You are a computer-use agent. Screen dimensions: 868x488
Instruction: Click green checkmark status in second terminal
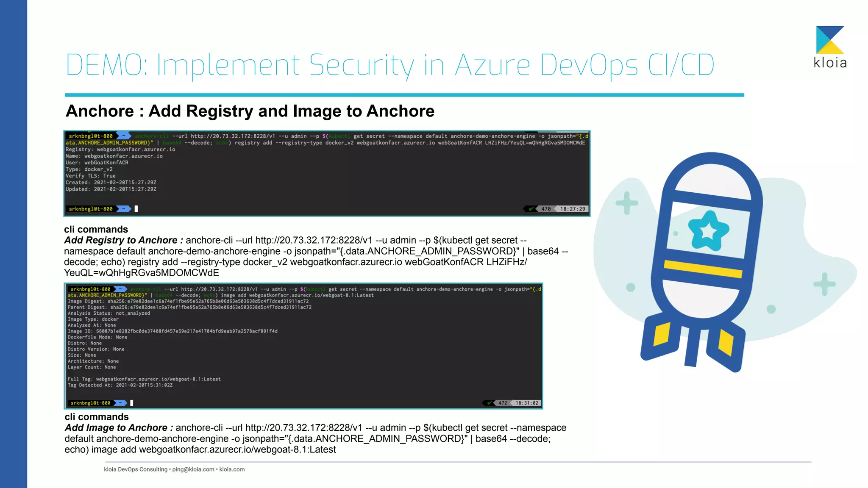[489, 403]
